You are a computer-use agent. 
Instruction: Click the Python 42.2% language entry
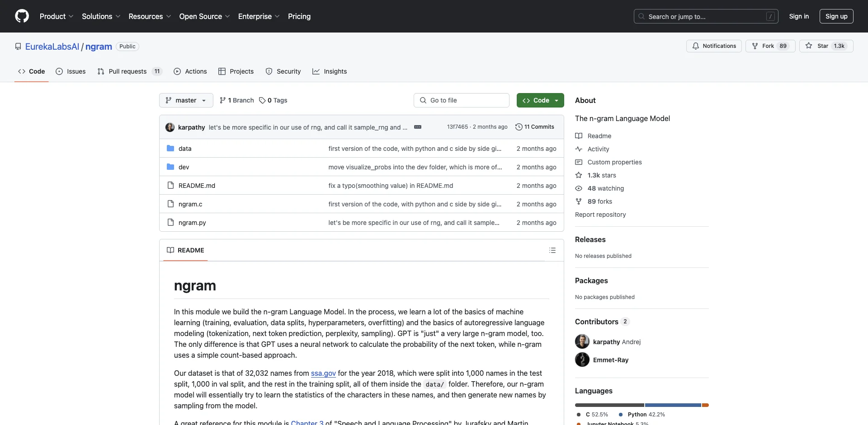(642, 415)
